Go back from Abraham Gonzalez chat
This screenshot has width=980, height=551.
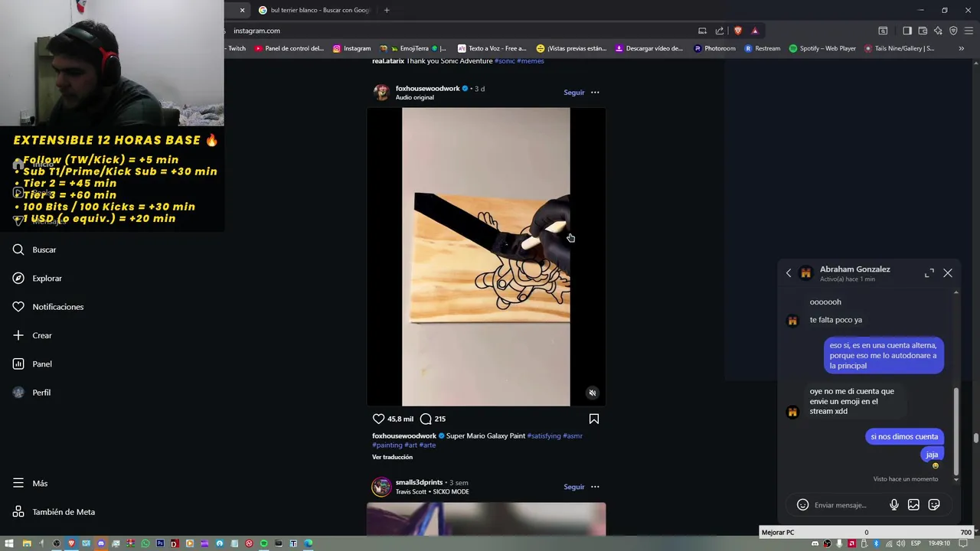789,273
